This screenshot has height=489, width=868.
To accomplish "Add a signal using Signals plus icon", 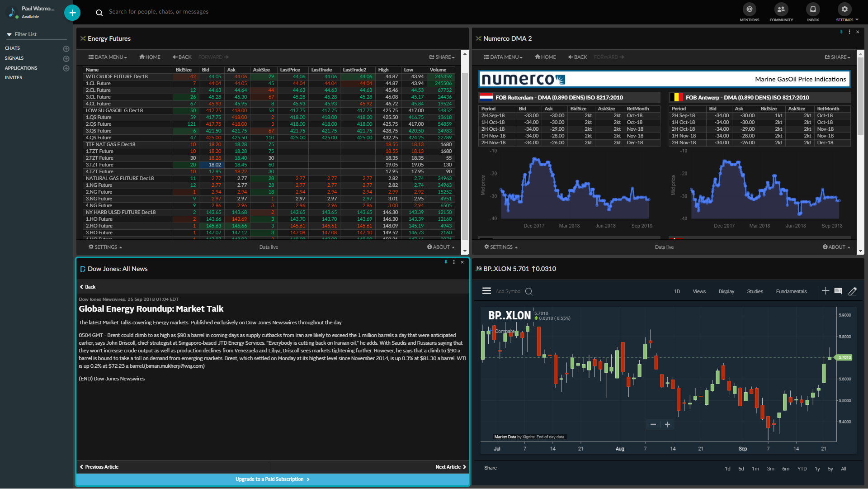I will 66,58.
